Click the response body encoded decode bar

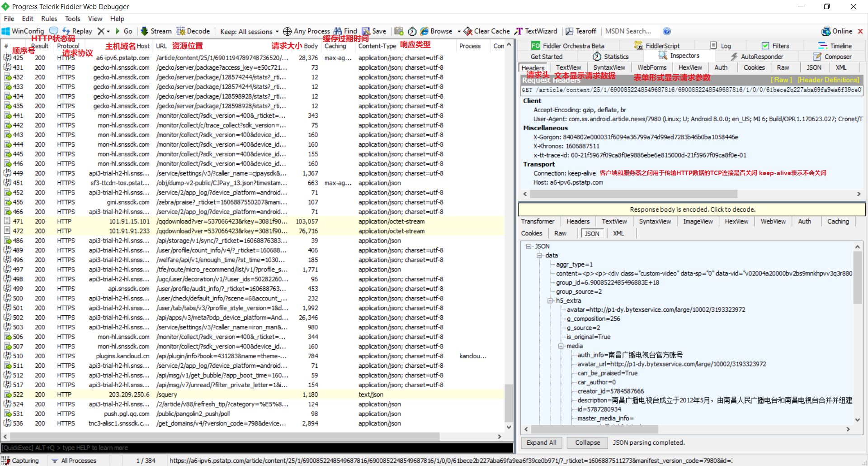pos(692,209)
